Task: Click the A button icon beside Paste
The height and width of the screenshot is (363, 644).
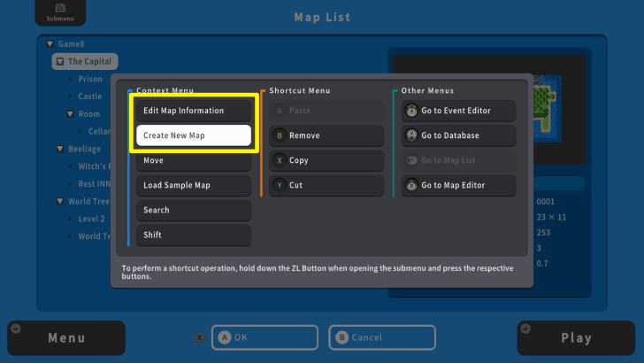Action: point(280,111)
